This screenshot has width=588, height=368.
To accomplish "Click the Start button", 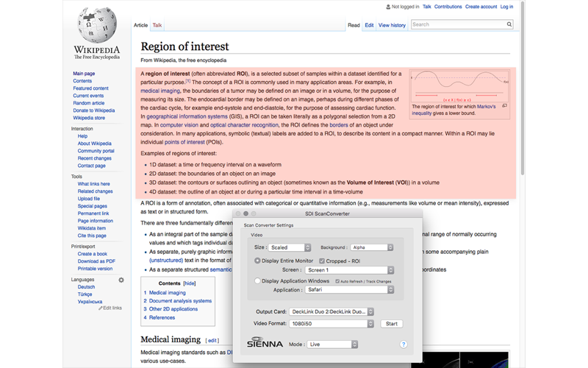I will [x=392, y=324].
